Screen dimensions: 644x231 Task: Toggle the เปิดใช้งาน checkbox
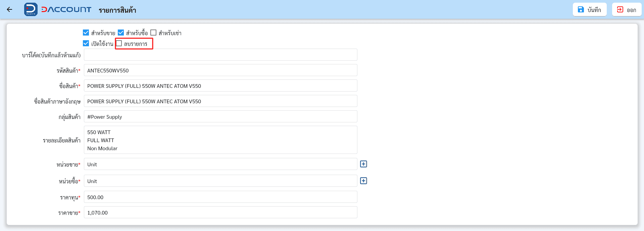86,43
